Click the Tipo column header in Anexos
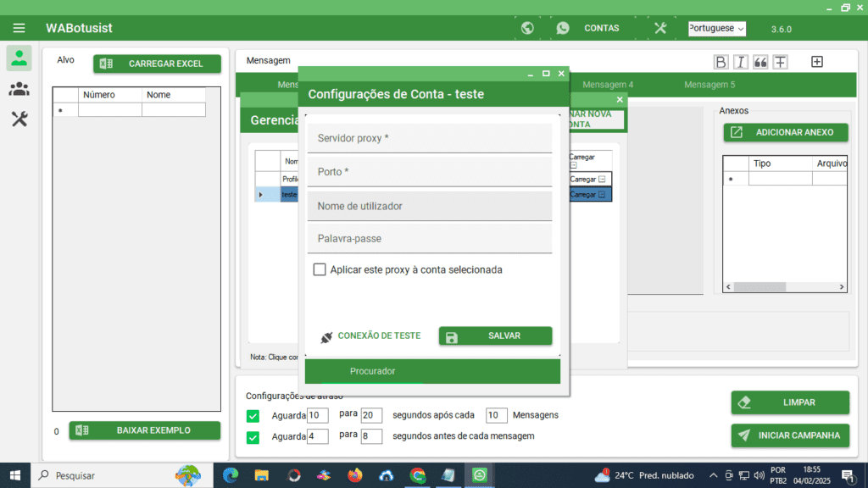Image resolution: width=868 pixels, height=488 pixels. [781, 164]
